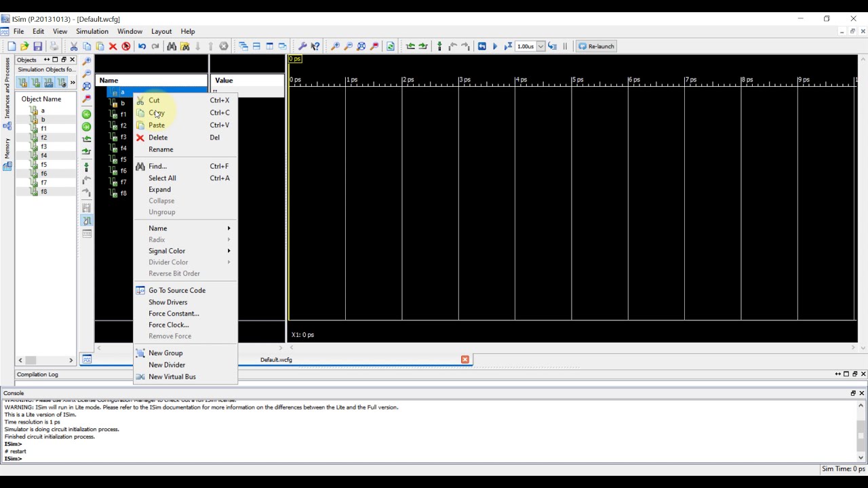Click the Run for specified time icon

click(508, 46)
